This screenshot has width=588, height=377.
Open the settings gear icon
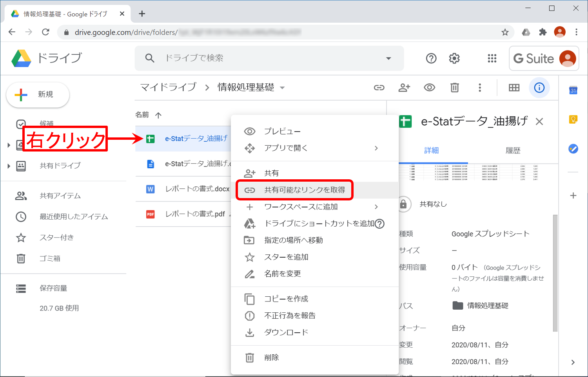coord(454,58)
